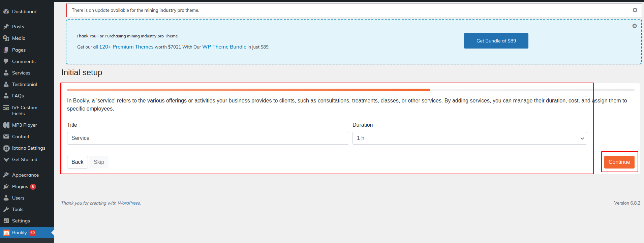644x243 pixels.
Task: Go to Settings menu item
Action: 21,221
